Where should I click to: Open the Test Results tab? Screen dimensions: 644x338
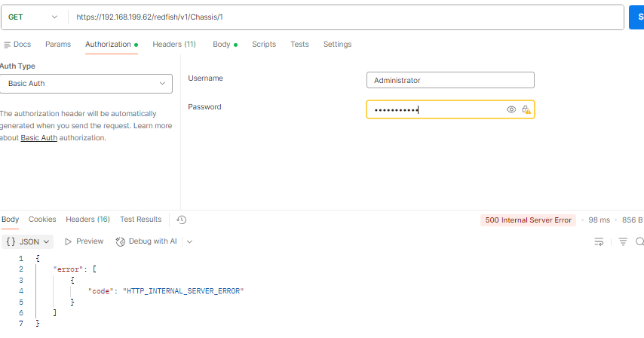point(140,220)
